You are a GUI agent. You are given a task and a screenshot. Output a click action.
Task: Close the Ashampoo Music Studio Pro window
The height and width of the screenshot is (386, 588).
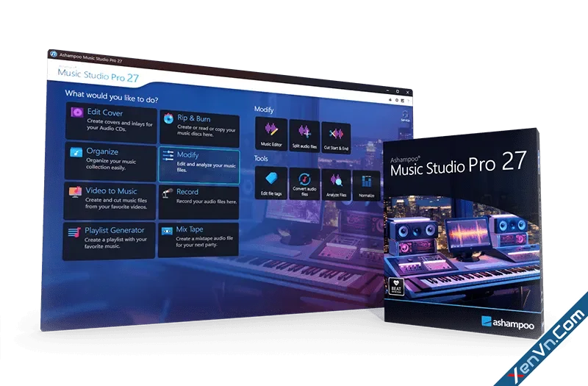408,92
